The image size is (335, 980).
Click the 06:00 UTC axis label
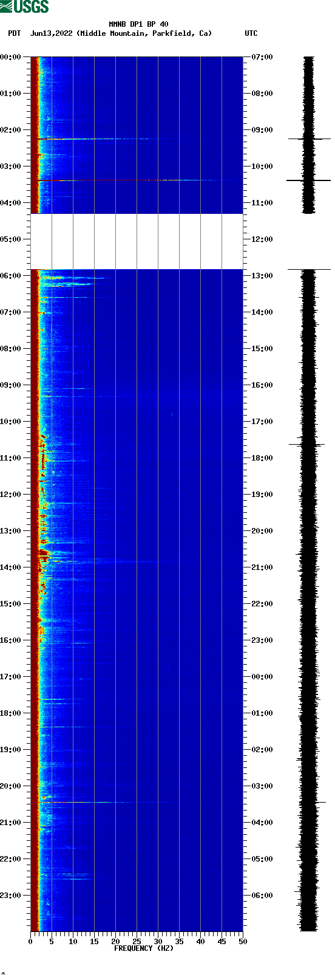click(x=262, y=896)
